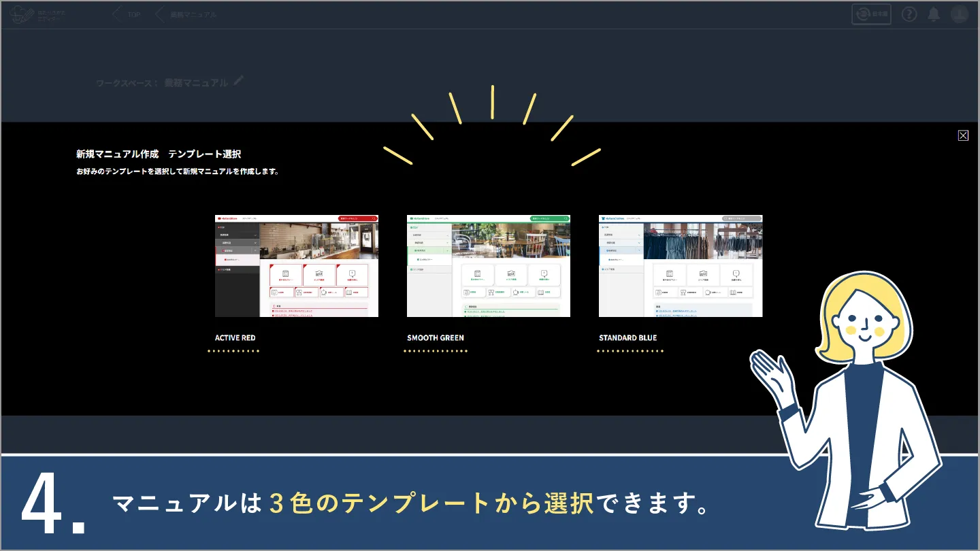Open help via question mark icon

(909, 14)
